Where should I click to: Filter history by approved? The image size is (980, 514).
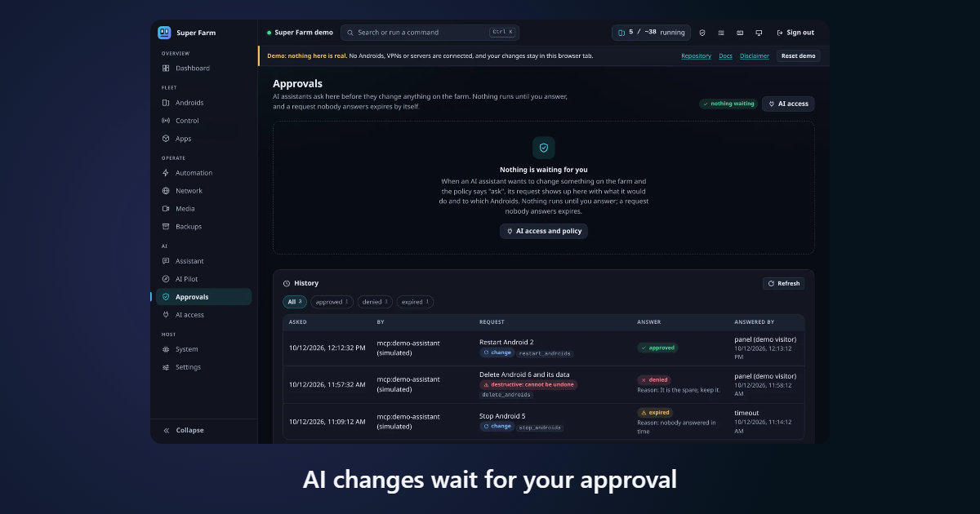[332, 302]
